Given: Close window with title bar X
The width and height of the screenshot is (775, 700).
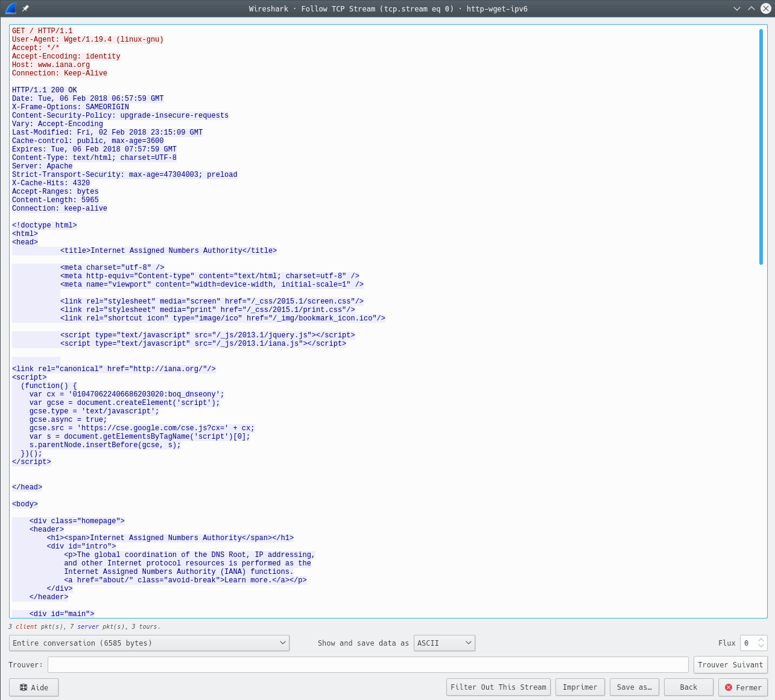Looking at the screenshot, I should (765, 8).
